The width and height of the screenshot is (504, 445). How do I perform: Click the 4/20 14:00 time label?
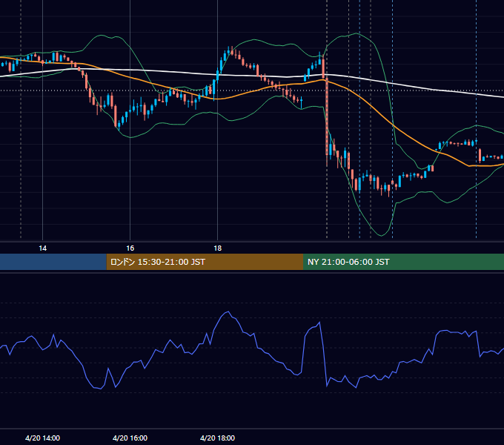[42, 438]
